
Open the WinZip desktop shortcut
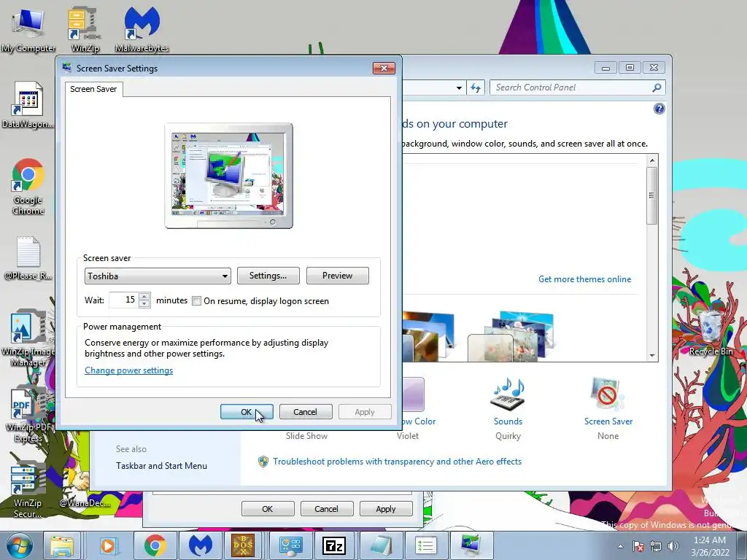click(85, 30)
